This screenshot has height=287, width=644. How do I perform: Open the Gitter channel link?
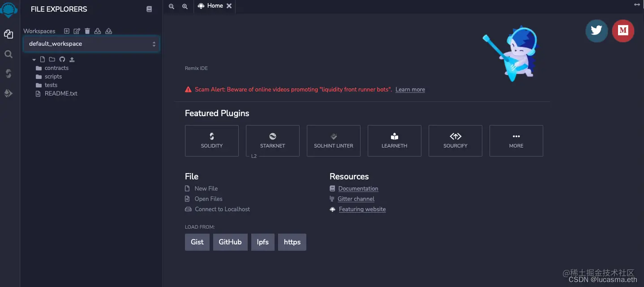click(x=356, y=199)
